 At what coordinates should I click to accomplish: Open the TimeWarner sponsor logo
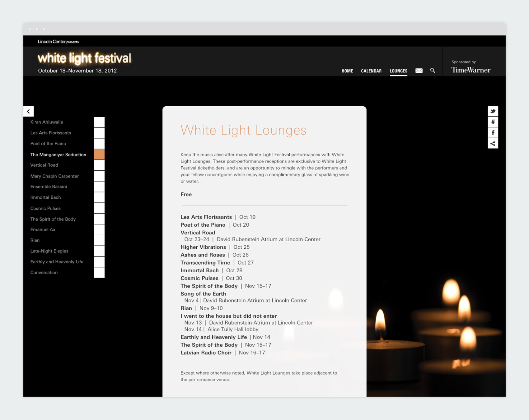471,70
